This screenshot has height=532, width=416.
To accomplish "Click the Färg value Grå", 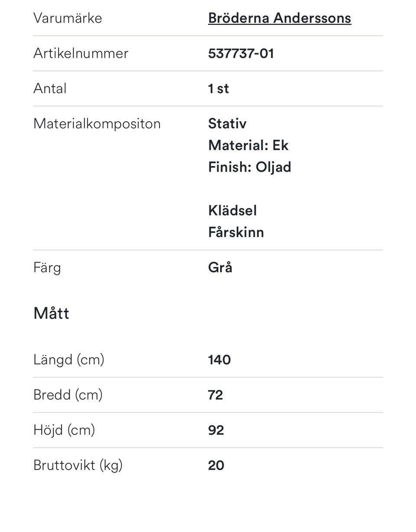I will click(x=220, y=268).
